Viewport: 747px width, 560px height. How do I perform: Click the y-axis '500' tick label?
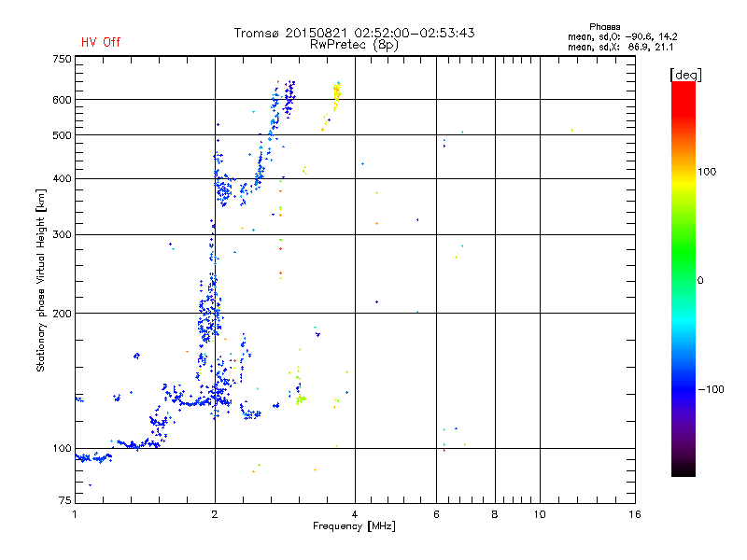(62, 135)
